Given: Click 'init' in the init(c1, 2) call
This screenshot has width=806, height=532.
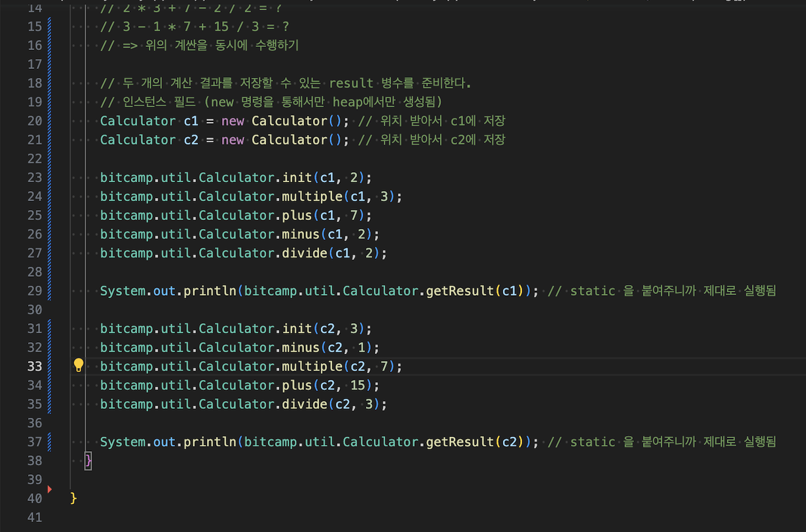Looking at the screenshot, I should pyautogui.click(x=297, y=177).
